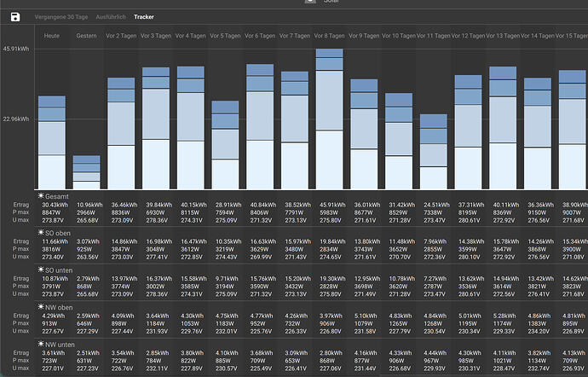Click the Ertrag row label under Gesamt
Image resolution: width=588 pixels, height=377 pixels.
[21, 205]
